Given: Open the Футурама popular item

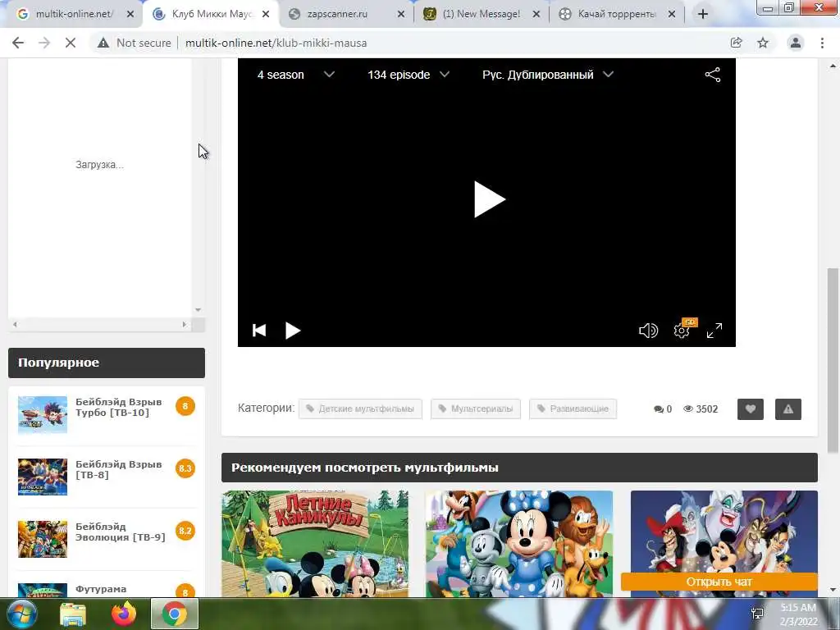Looking at the screenshot, I should click(101, 589).
